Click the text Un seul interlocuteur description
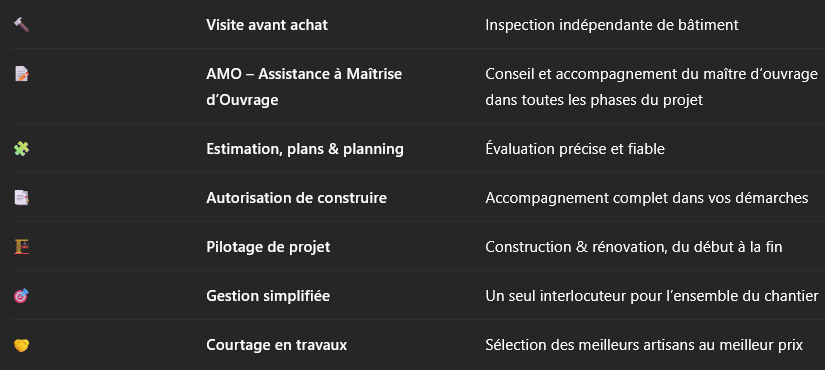The height and width of the screenshot is (370, 825). pyautogui.click(x=652, y=296)
